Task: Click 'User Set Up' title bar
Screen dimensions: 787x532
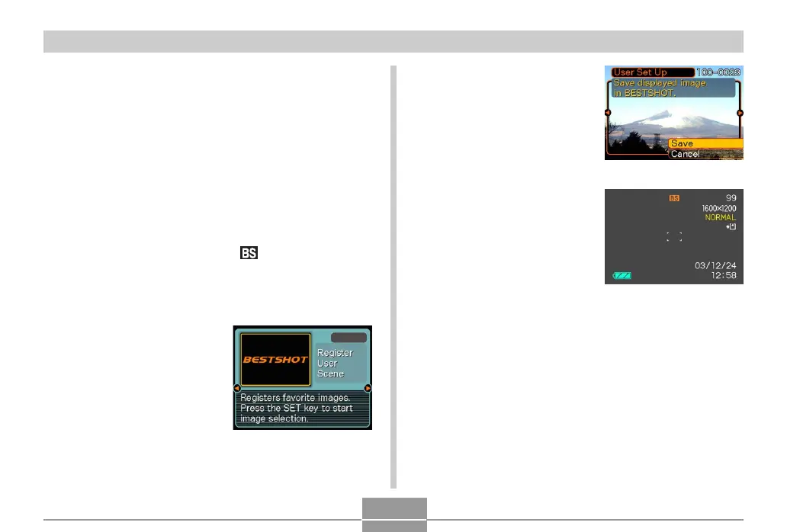Action: (x=653, y=72)
